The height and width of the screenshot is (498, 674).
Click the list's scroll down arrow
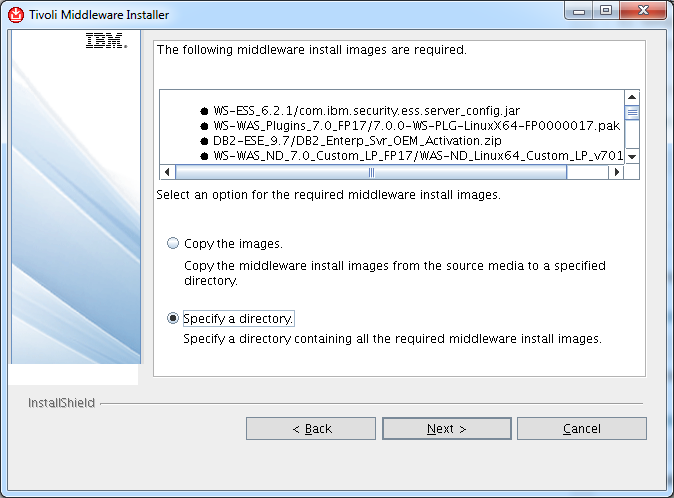tap(632, 156)
